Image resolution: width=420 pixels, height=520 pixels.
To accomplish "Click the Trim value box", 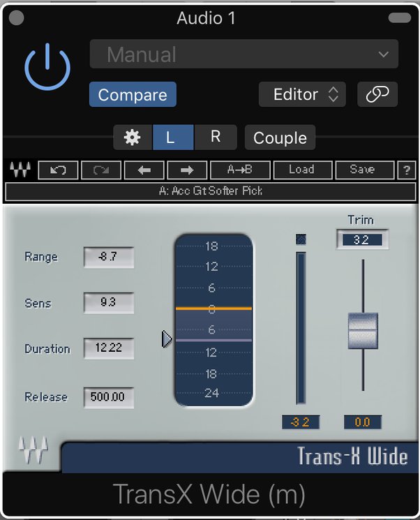I will coord(362,239).
